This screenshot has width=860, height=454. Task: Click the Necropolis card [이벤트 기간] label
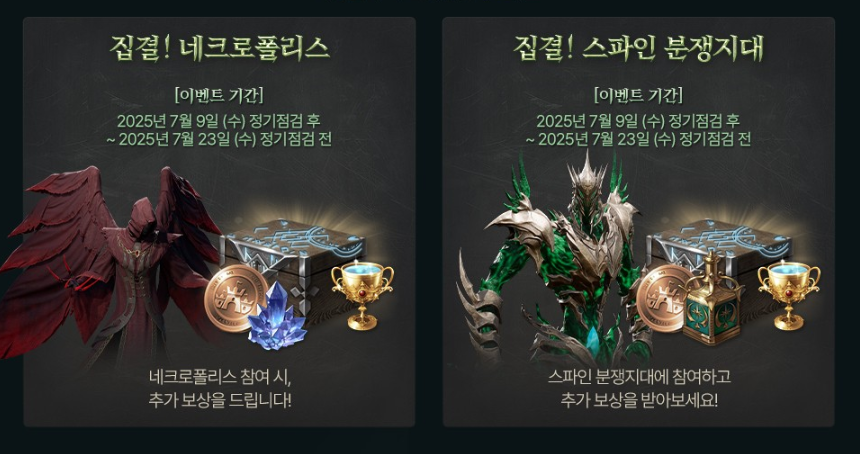[x=219, y=95]
